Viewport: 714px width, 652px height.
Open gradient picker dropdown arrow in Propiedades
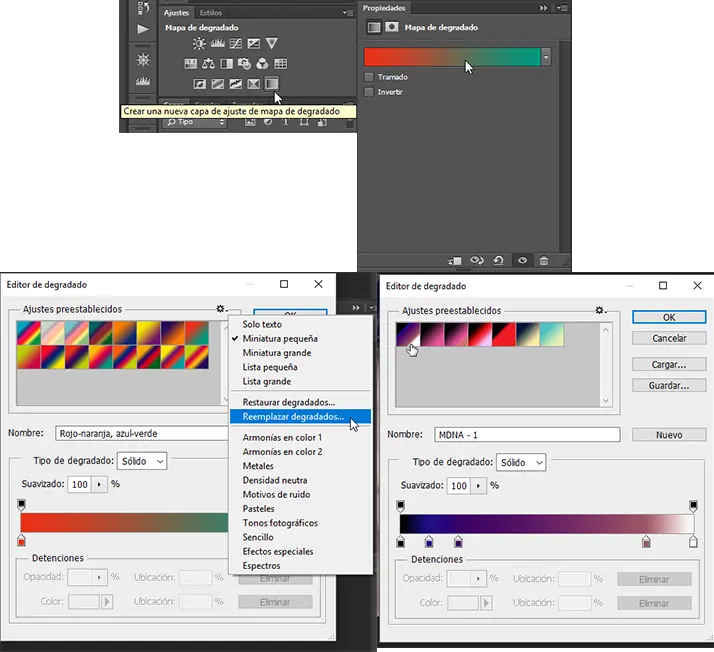(x=546, y=58)
